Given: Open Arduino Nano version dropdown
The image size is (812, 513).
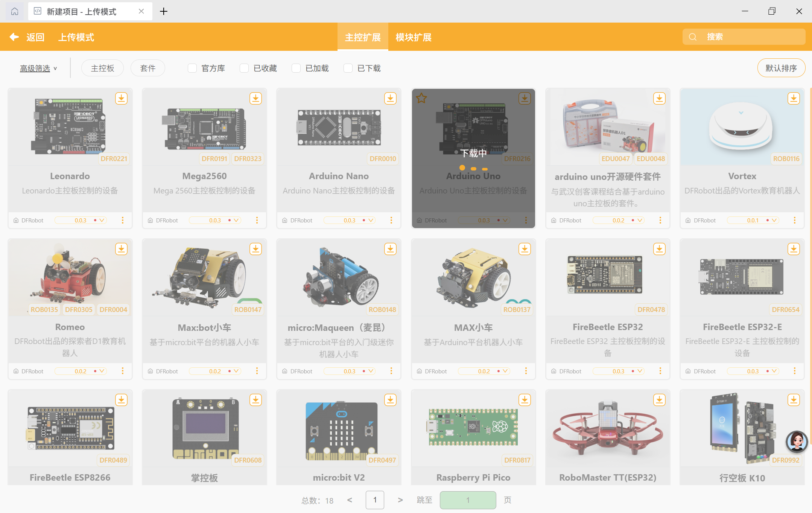Looking at the screenshot, I should (x=350, y=220).
